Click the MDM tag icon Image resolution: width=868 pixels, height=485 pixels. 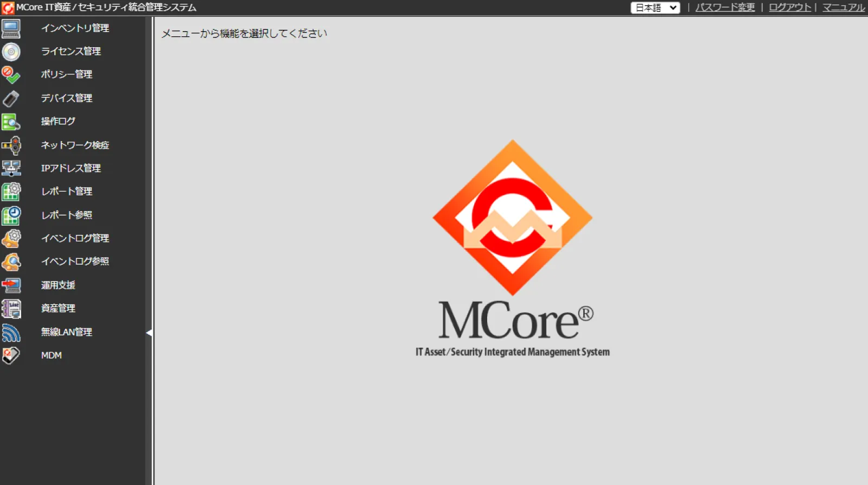(x=11, y=355)
